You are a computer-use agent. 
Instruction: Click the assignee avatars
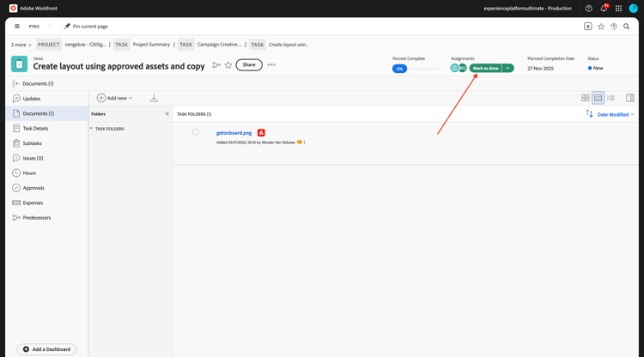459,68
